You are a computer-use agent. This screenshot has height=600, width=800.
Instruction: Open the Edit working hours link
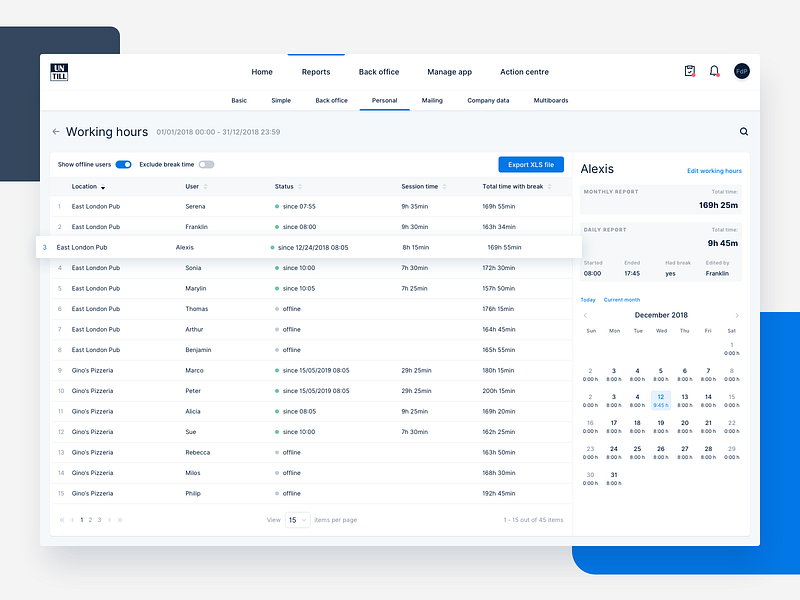point(714,171)
